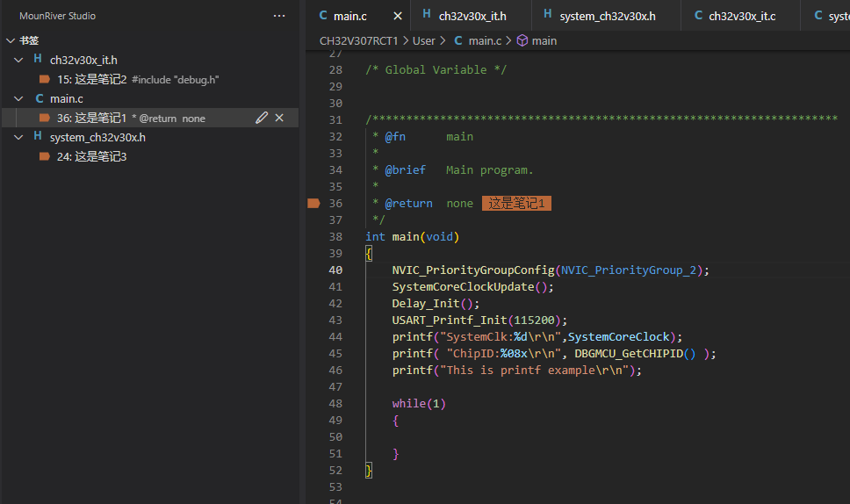Switch to the ch32v30x_it.h tab

pyautogui.click(x=472, y=16)
